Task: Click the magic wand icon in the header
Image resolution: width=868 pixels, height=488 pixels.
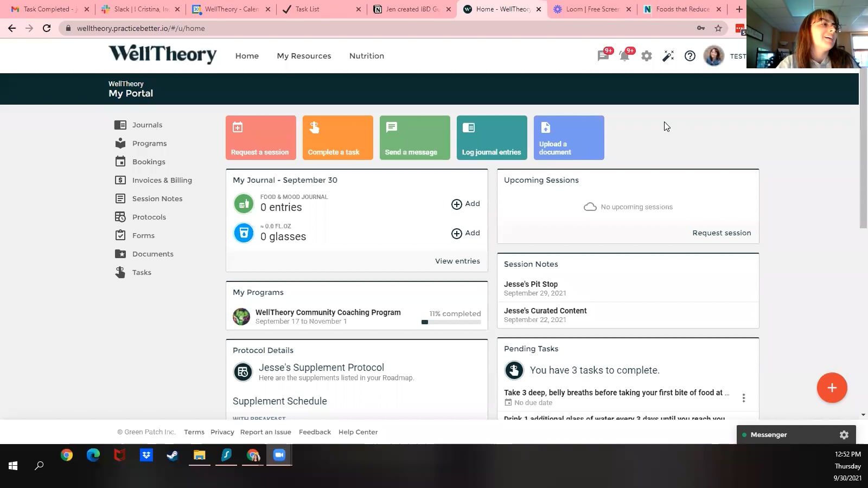Action: point(668,56)
